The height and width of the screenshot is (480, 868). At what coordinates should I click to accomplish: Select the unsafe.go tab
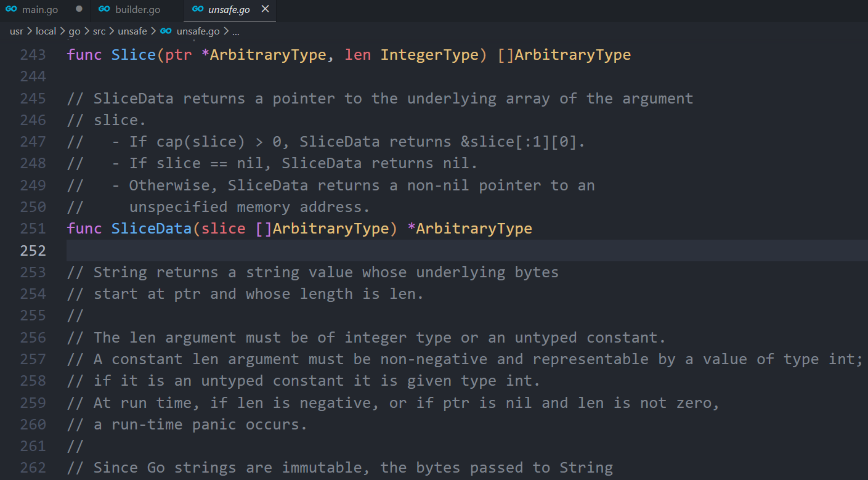pyautogui.click(x=229, y=10)
